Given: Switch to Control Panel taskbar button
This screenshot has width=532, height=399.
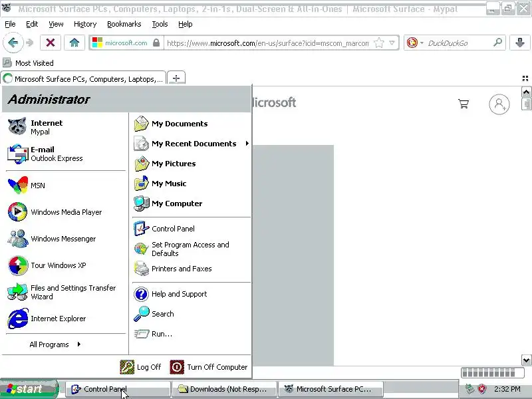Looking at the screenshot, I should 118,389.
